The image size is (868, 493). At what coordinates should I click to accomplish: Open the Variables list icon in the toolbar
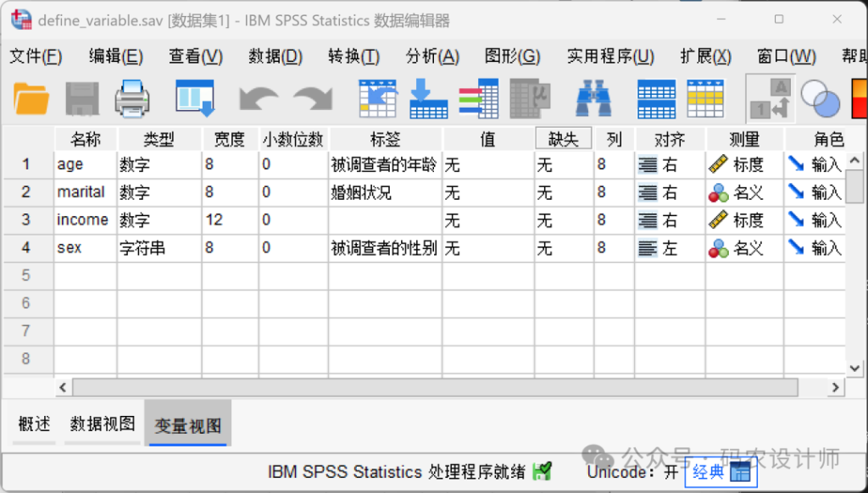[x=478, y=99]
